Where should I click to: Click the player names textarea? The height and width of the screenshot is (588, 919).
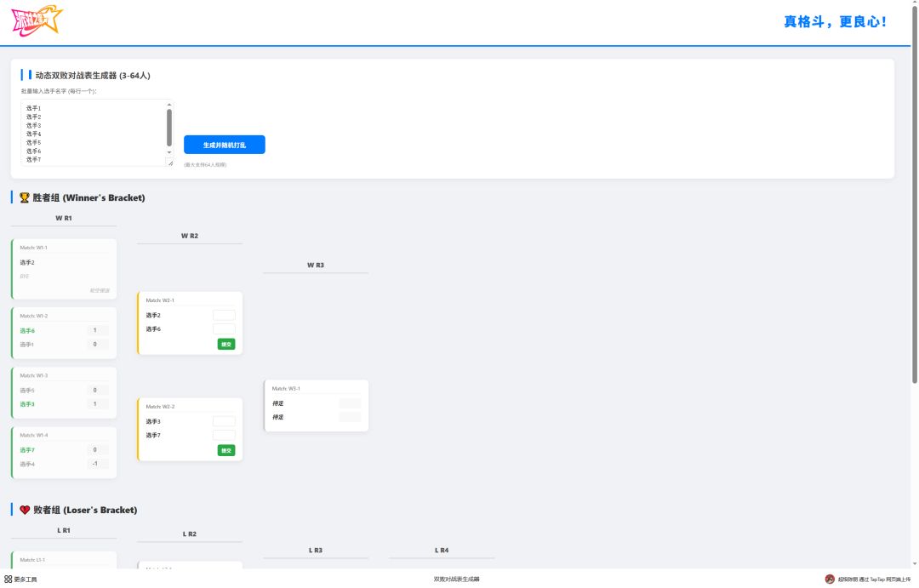pos(94,133)
